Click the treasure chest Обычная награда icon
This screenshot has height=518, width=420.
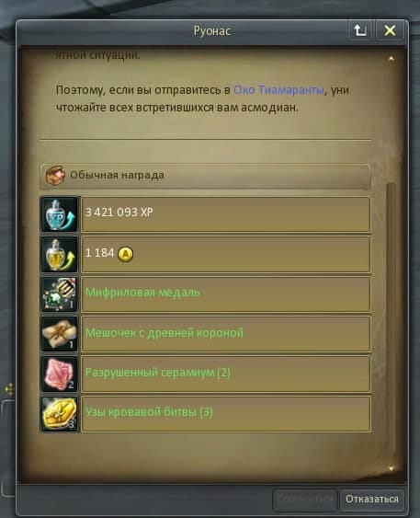pyautogui.click(x=55, y=175)
